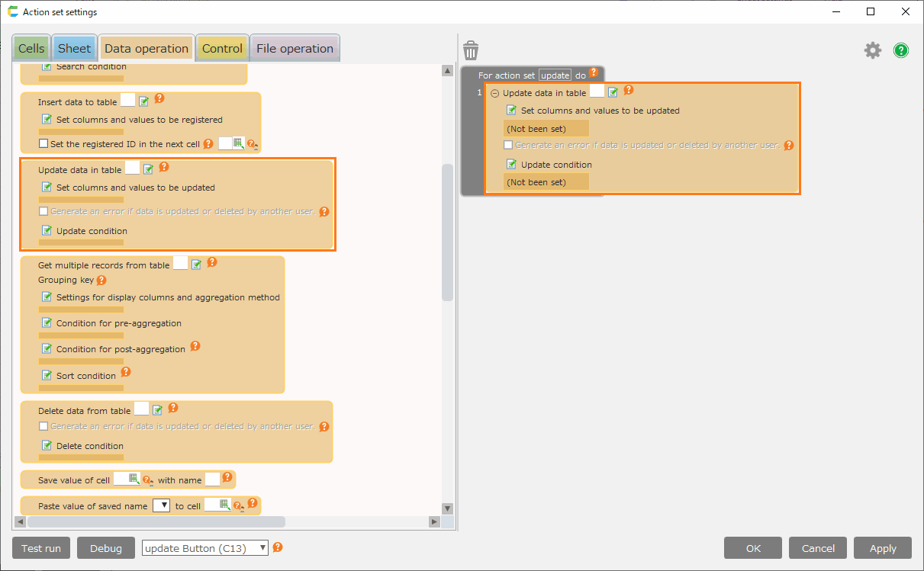Screen dimensions: 924x571
Task: Open the 'update Button (C13)' dropdown
Action: (205, 547)
